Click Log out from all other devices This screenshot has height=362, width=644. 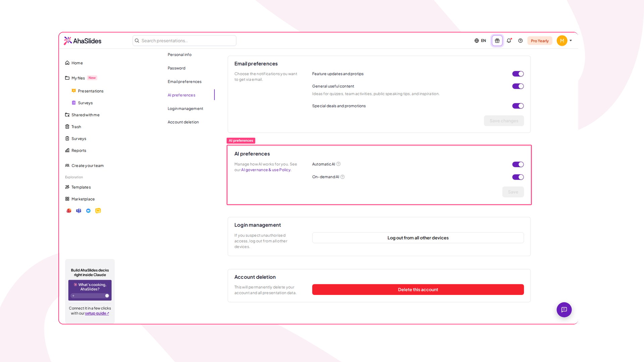pyautogui.click(x=418, y=238)
